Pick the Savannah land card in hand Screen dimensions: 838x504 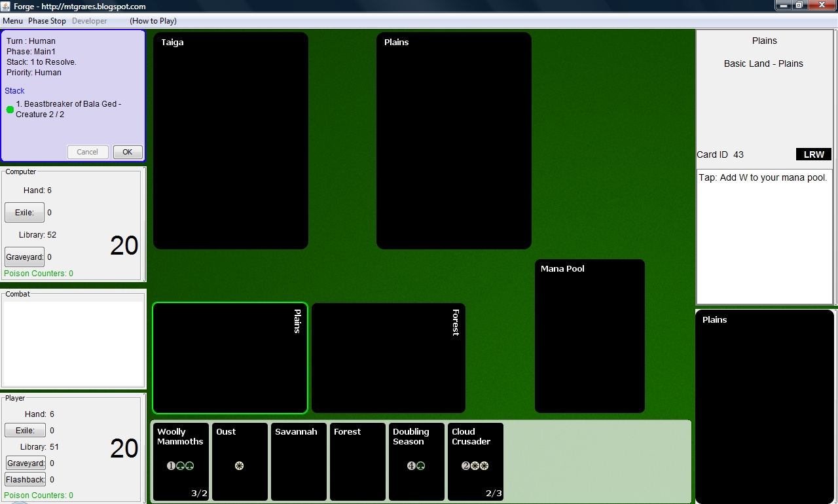[x=299, y=461]
